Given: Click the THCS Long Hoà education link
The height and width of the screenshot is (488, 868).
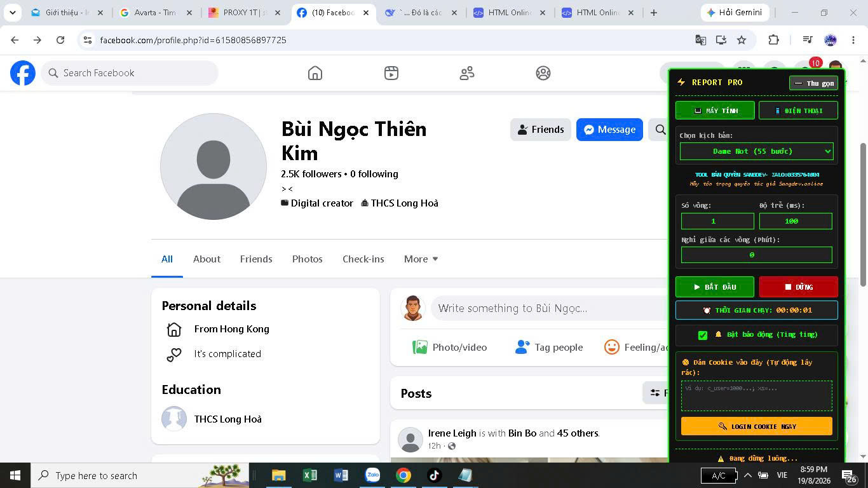Looking at the screenshot, I should pyautogui.click(x=228, y=419).
